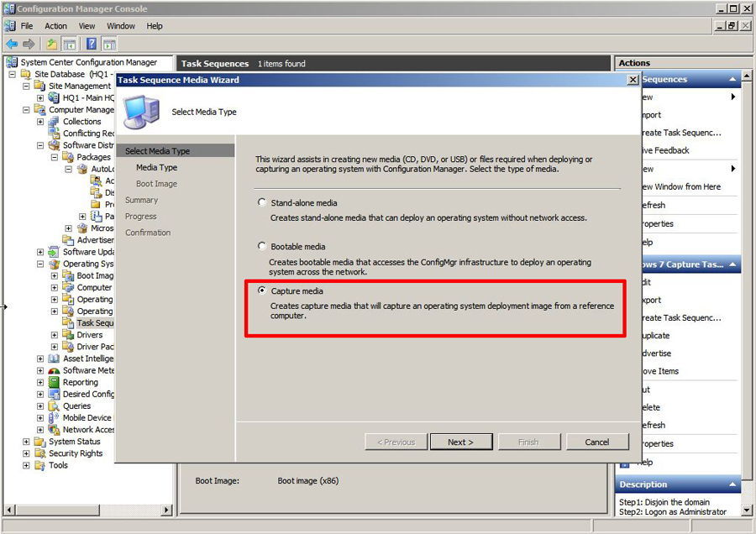
Task: Click the Up one level toolbar icon
Action: click(51, 44)
